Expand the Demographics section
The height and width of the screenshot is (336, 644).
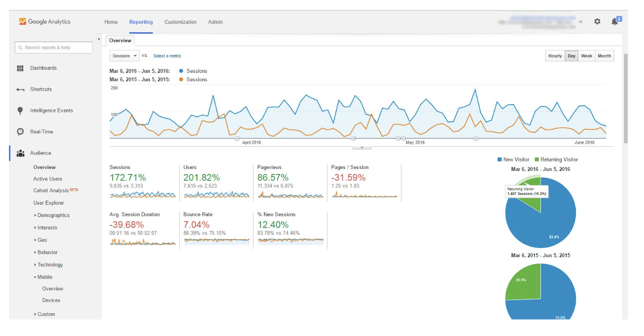tap(54, 215)
